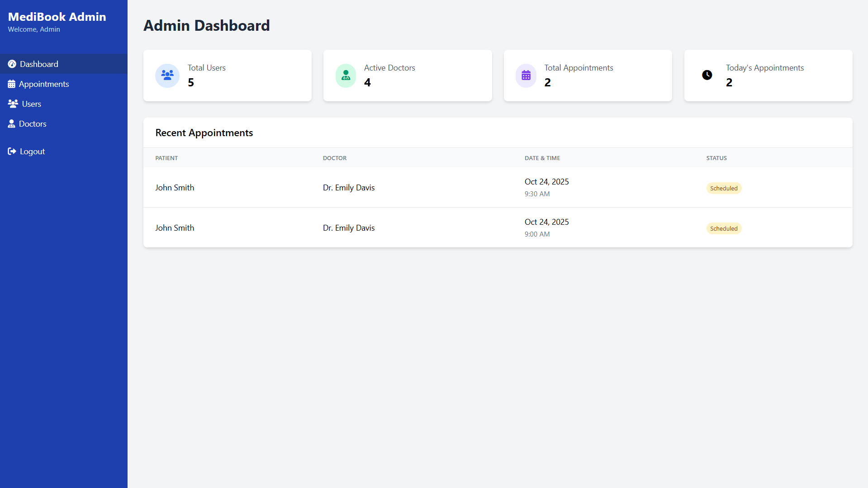Screen dimensions: 868x488
Task: Click the blue Total Users icon
Action: pos(167,76)
